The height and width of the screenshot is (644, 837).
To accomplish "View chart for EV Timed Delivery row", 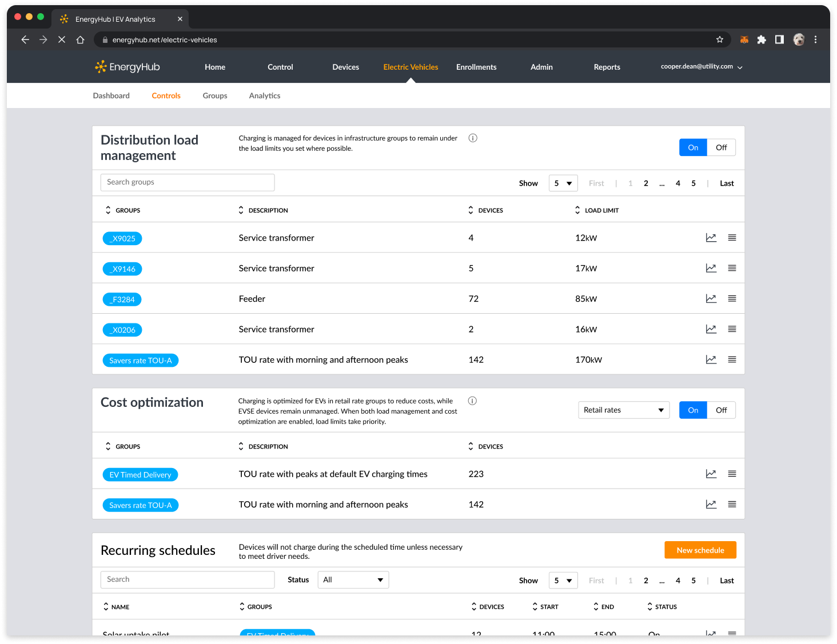I will click(711, 474).
